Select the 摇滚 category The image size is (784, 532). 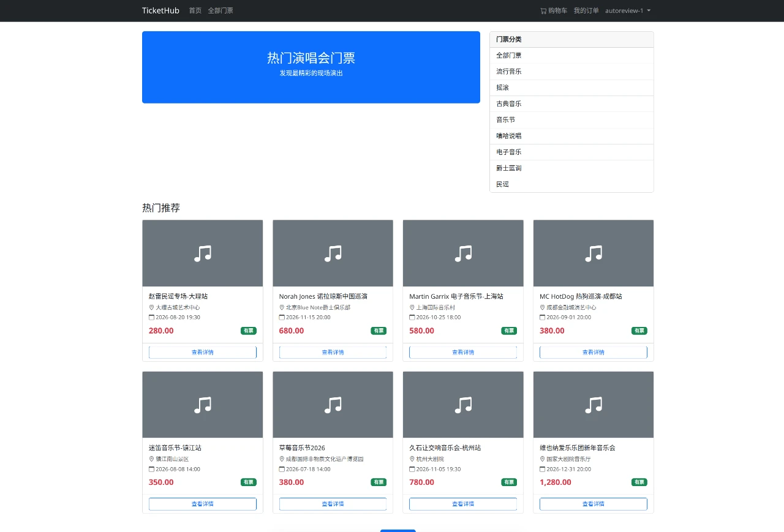coord(571,88)
